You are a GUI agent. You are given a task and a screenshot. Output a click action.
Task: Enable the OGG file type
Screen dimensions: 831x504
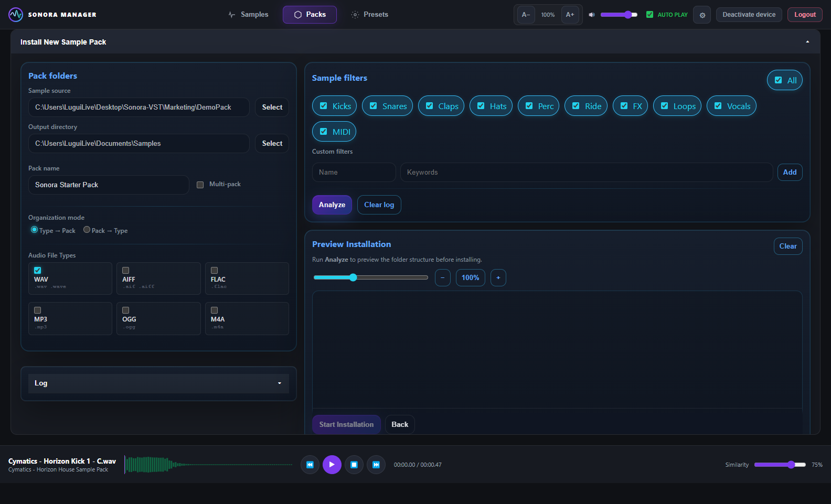126,310
